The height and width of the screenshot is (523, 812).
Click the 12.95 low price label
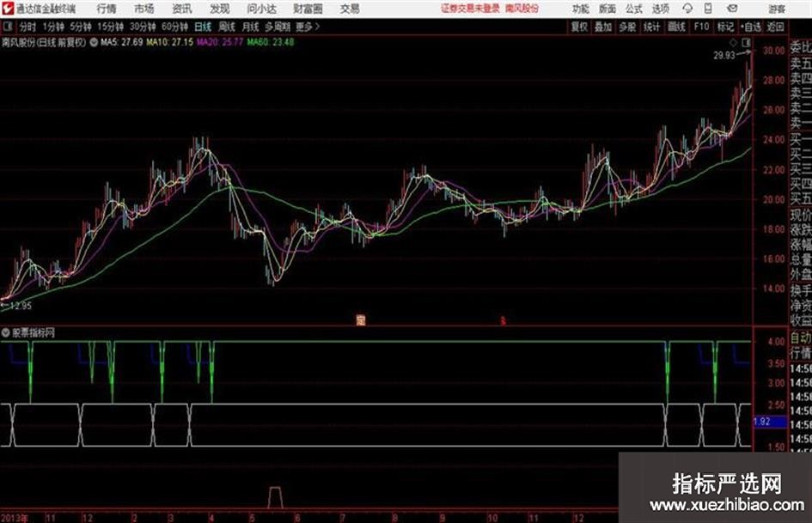tap(21, 306)
